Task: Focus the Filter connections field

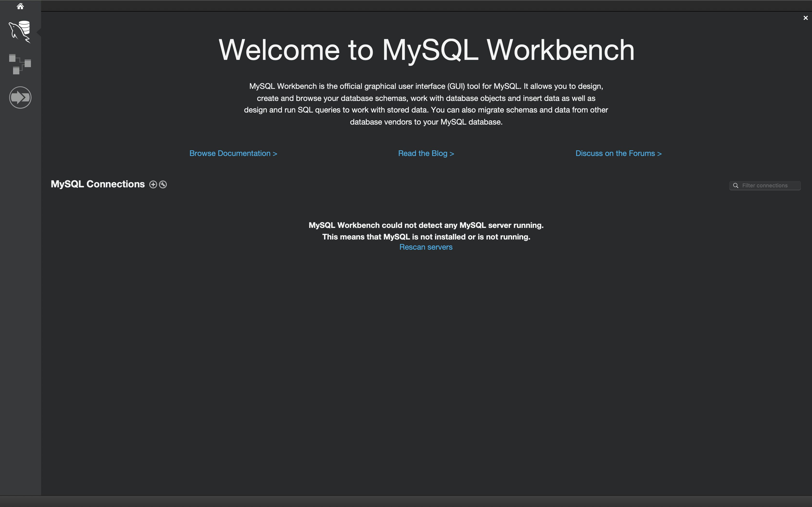Action: [768, 185]
